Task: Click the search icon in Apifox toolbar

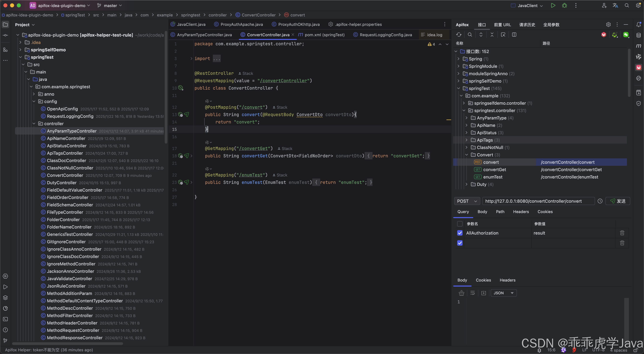Action: [470, 35]
